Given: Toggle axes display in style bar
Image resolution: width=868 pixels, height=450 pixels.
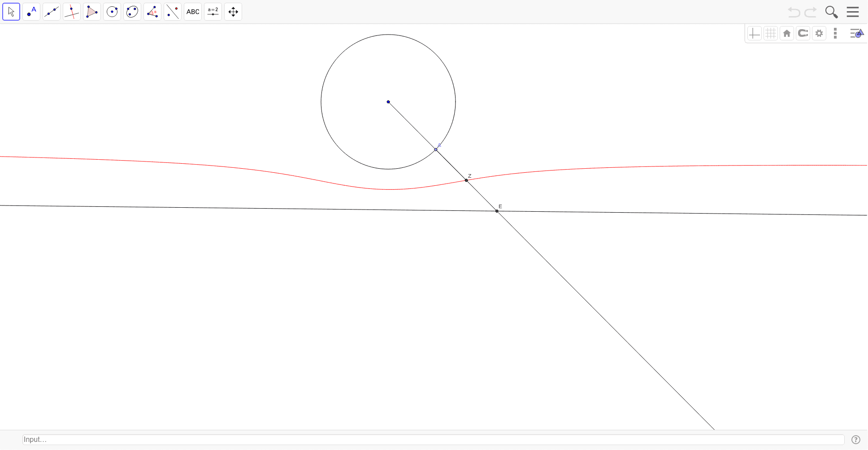Looking at the screenshot, I should click(x=755, y=33).
